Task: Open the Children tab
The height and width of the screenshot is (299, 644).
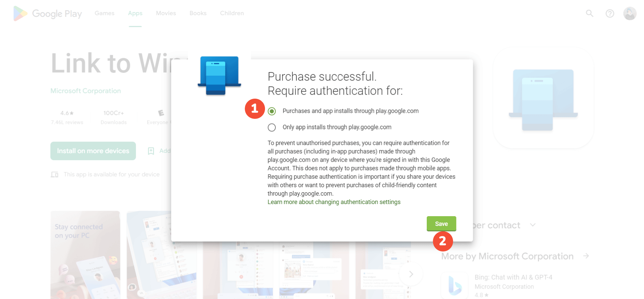Action: (x=232, y=13)
